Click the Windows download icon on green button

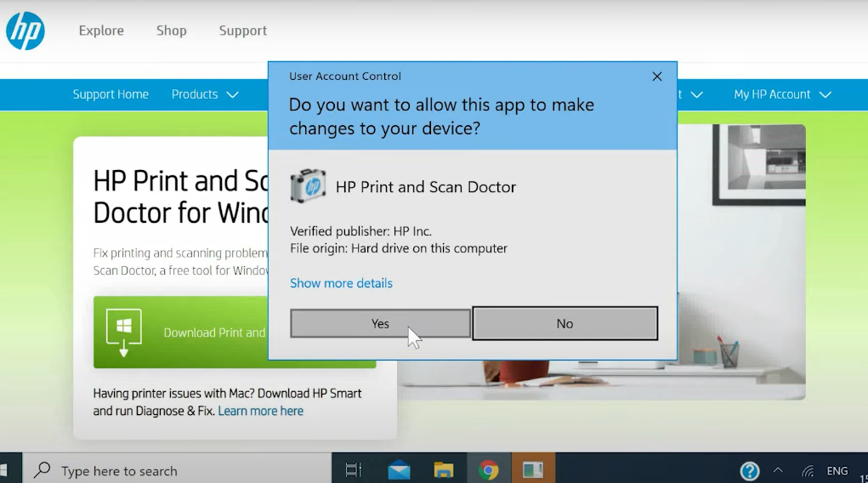124,332
